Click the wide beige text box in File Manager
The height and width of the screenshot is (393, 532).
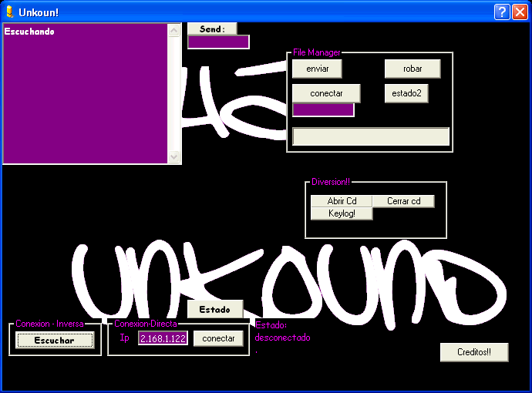pyautogui.click(x=371, y=136)
